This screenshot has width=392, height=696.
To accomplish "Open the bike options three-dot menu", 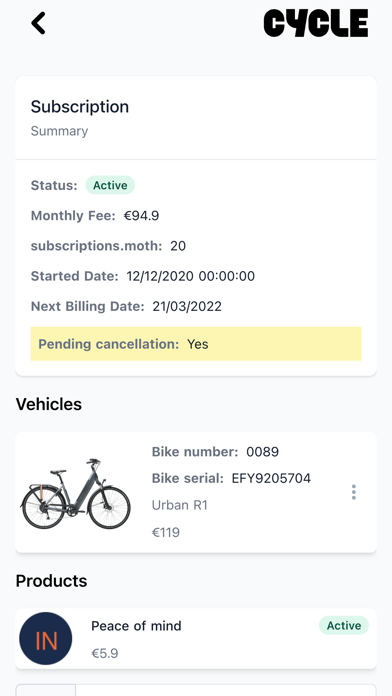I will click(353, 492).
